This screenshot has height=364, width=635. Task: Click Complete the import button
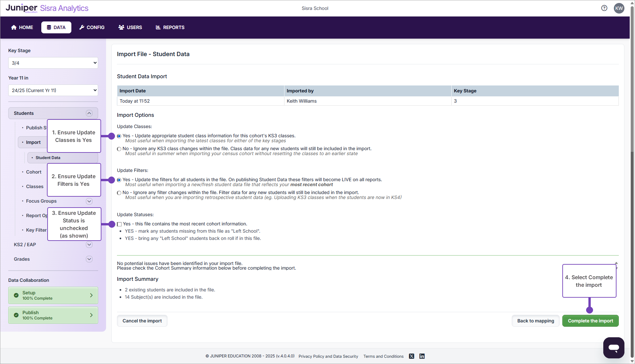tap(590, 321)
